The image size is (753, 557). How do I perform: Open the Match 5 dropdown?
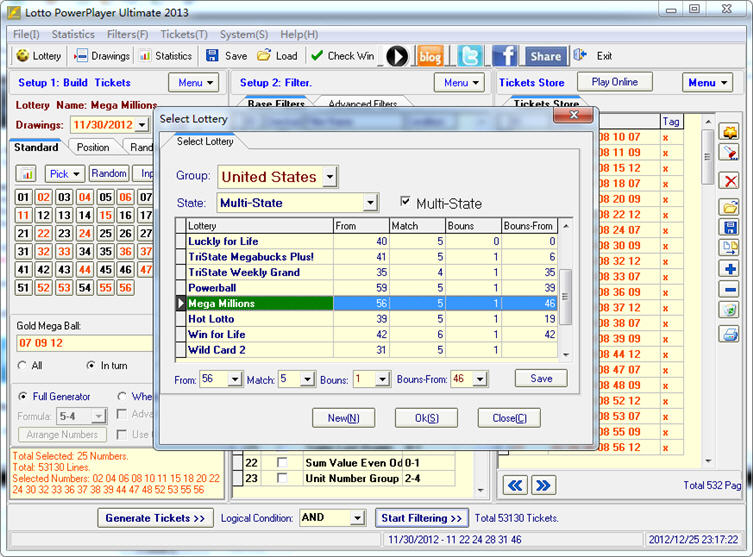tap(307, 379)
